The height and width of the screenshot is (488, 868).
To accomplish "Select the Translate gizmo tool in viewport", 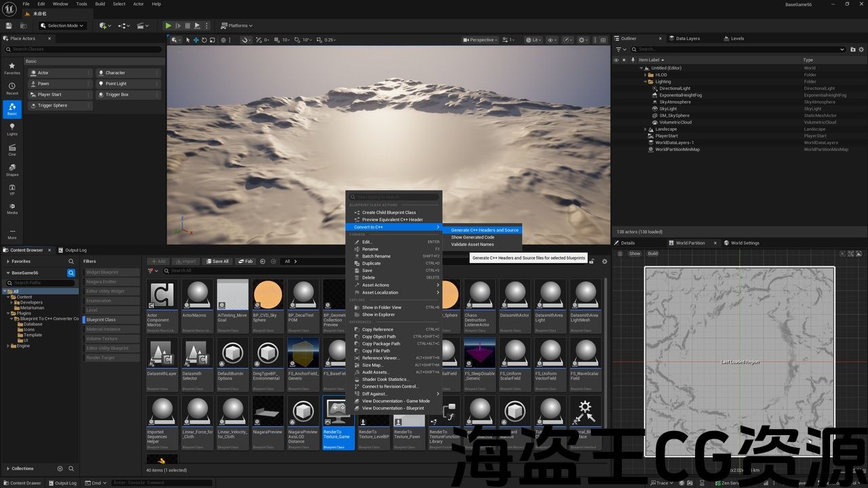I will (x=197, y=40).
